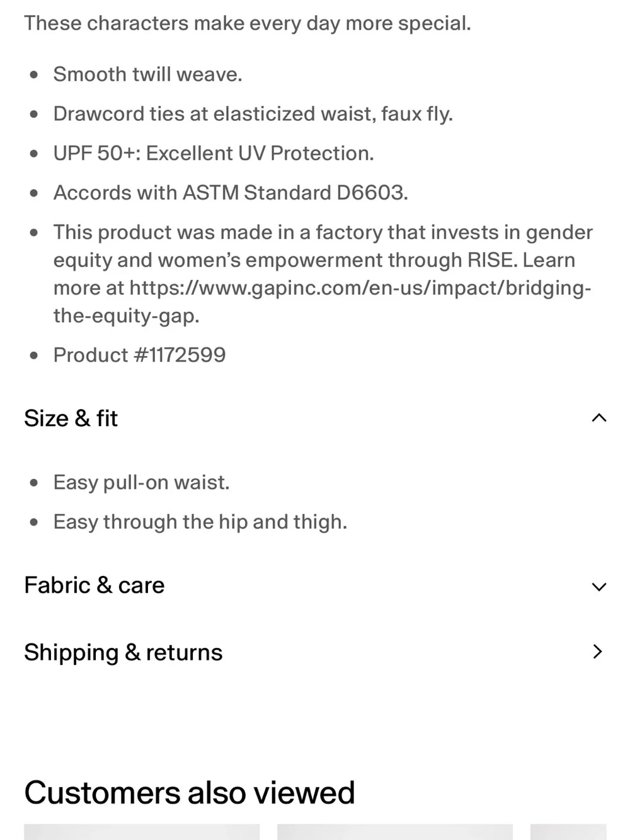Click the Easy pull-on waist bullet
Screen dimensions: 630x840
[x=141, y=483]
